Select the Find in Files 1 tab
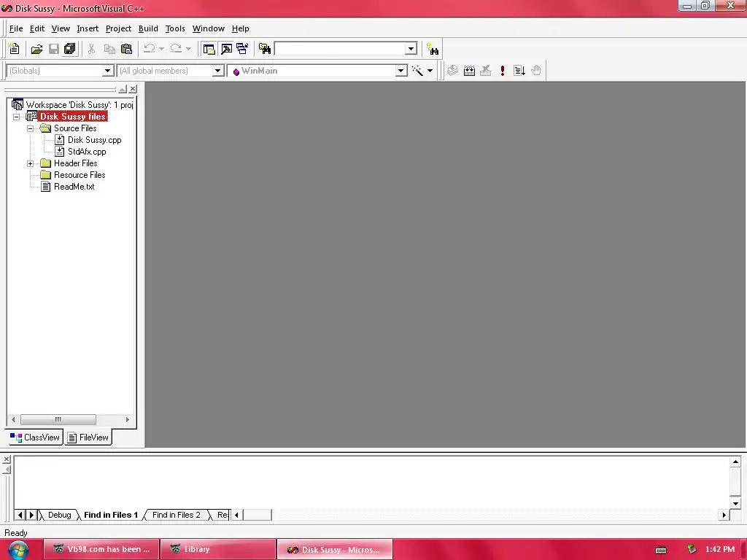This screenshot has height=560, width=747. (x=111, y=515)
